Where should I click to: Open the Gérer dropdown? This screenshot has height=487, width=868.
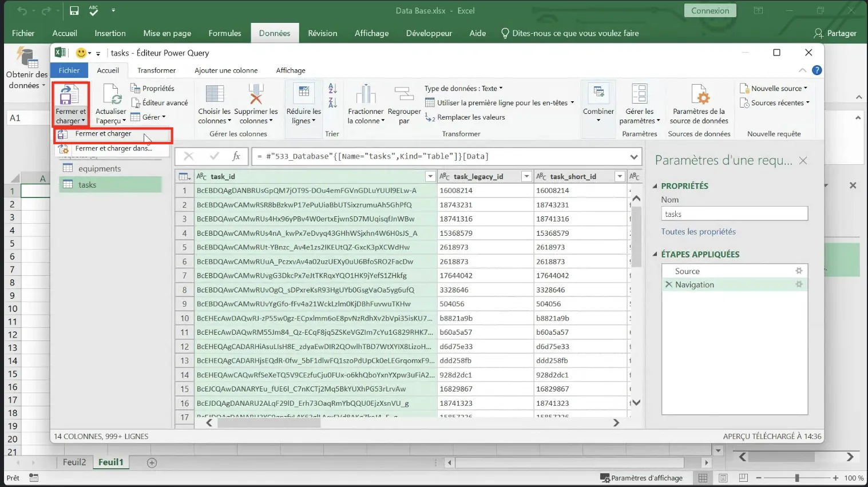pyautogui.click(x=148, y=117)
